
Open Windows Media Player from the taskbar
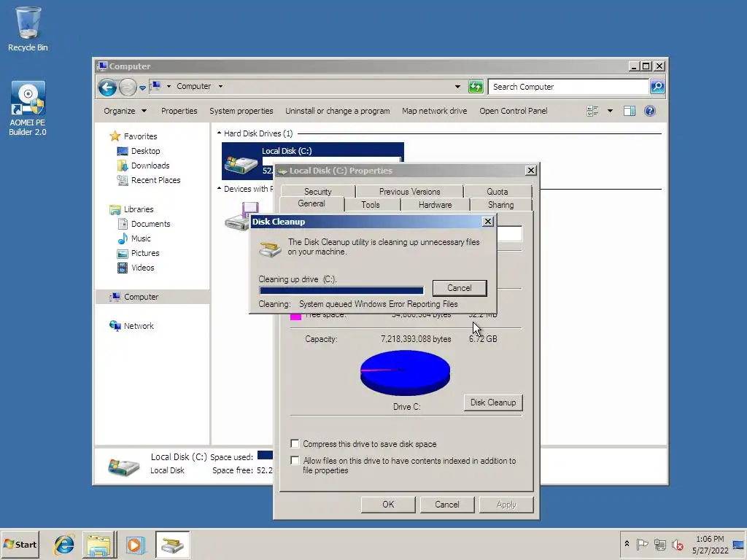135,545
